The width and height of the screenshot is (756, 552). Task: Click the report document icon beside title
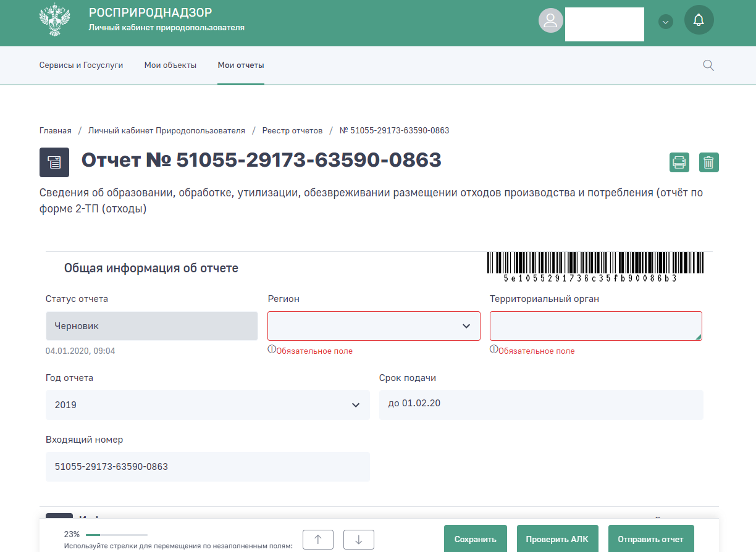point(54,162)
